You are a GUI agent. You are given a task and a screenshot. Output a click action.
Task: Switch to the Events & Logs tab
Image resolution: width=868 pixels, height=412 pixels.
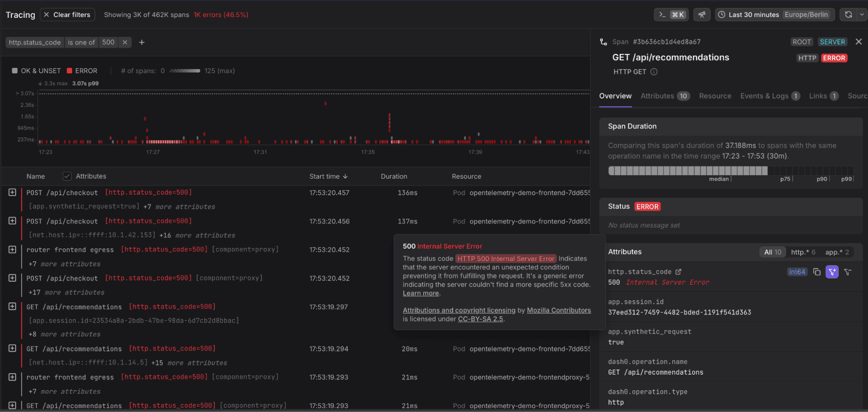(770, 96)
